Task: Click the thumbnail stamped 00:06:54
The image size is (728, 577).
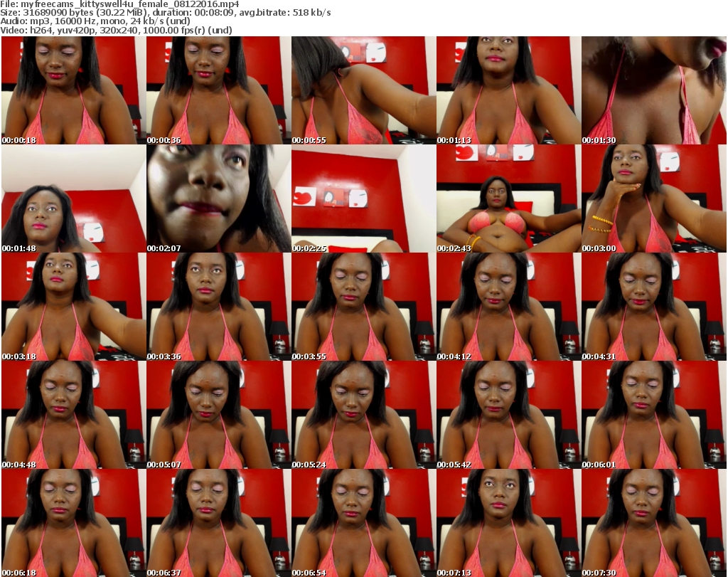Action: click(363, 523)
